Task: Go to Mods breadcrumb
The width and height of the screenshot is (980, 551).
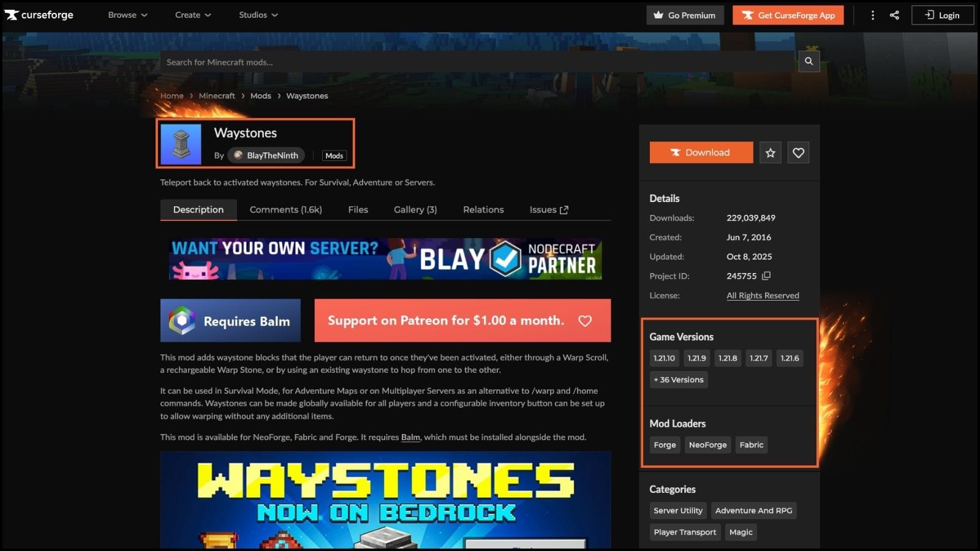Action: pos(260,96)
